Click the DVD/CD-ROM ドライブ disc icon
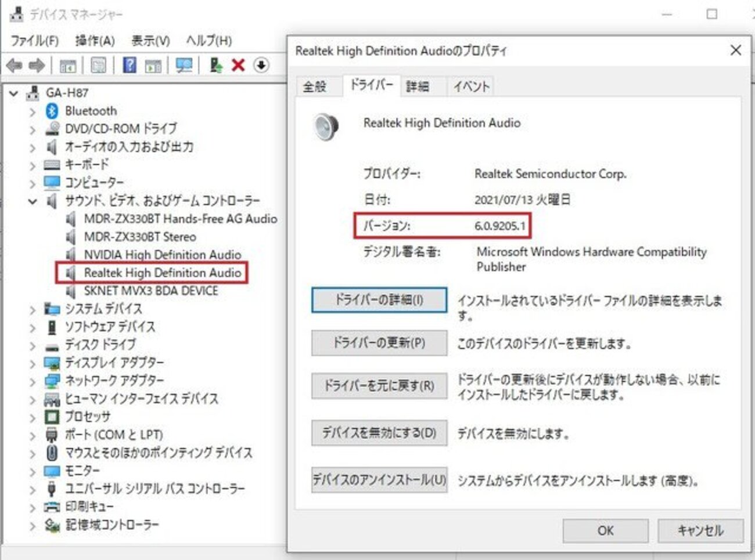Viewport: 755px width, 560px height. click(x=52, y=129)
